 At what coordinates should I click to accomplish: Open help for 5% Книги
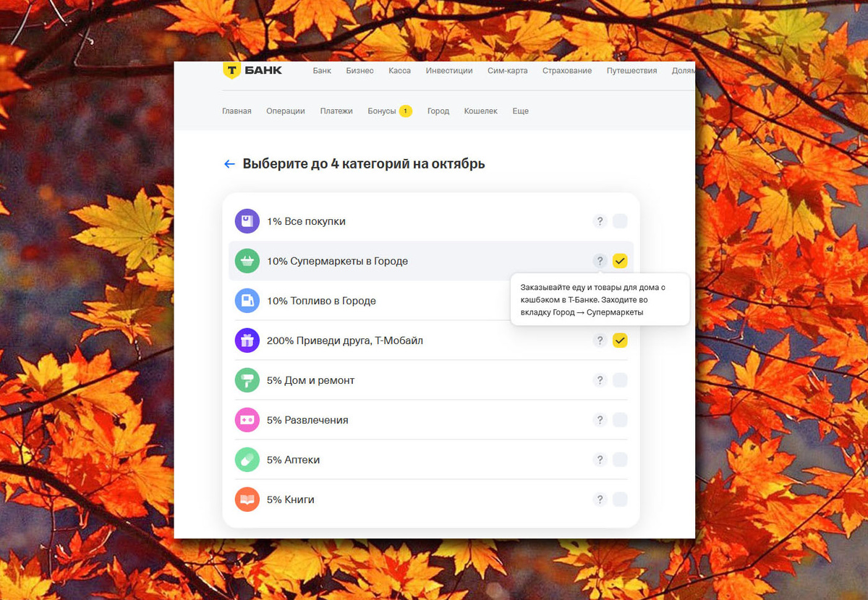pos(599,500)
